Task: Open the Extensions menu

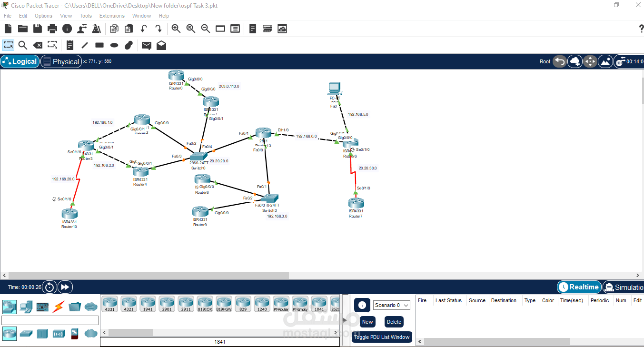Action: [112, 16]
